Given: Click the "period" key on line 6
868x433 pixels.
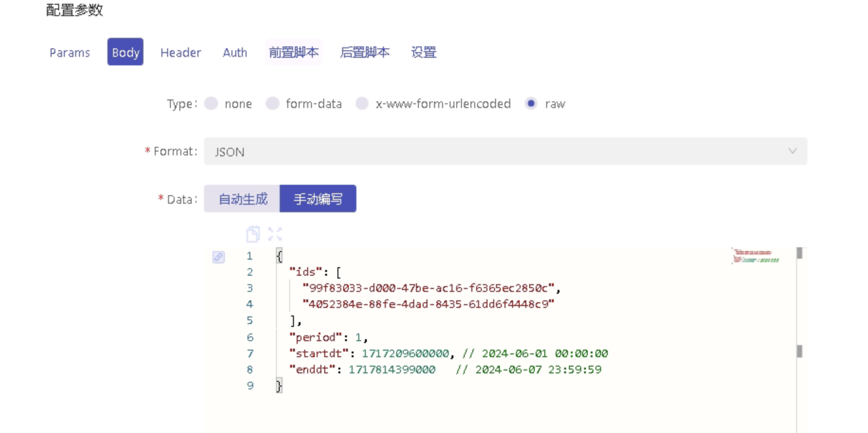Looking at the screenshot, I should (x=316, y=337).
